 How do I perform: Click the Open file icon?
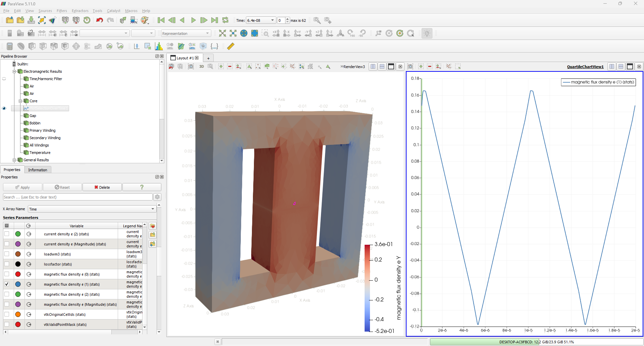(x=9, y=20)
